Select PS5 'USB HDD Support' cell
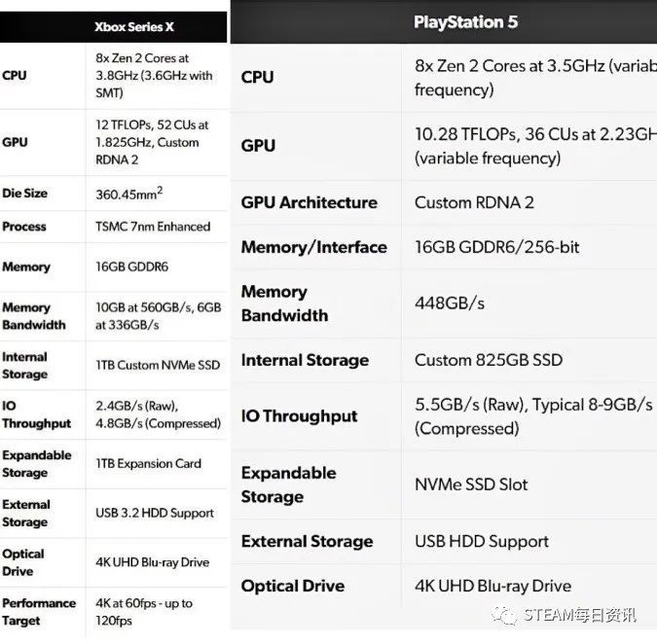 482,542
